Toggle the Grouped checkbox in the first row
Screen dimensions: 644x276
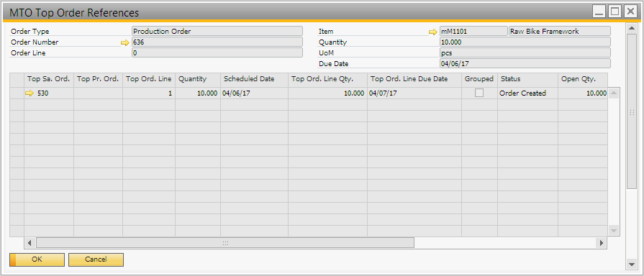coord(479,93)
